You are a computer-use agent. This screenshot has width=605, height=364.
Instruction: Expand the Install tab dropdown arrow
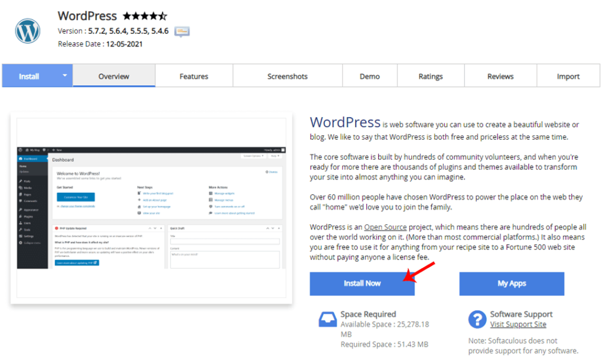pos(65,75)
